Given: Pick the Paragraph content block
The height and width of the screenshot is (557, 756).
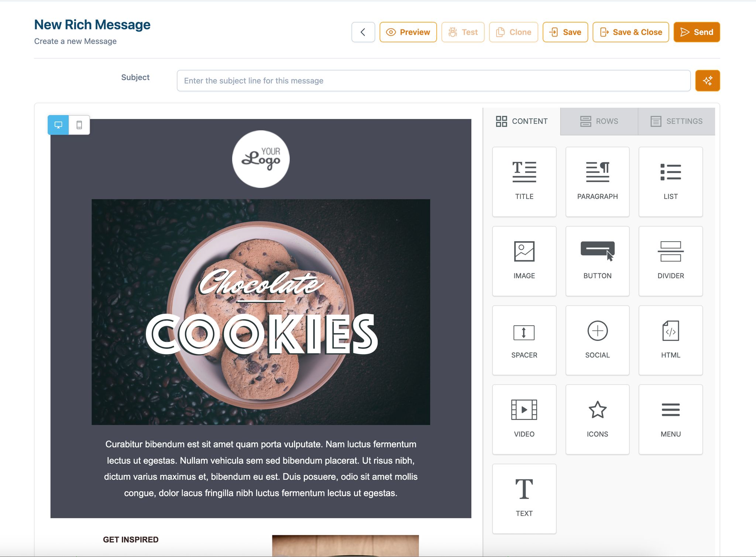Looking at the screenshot, I should [597, 182].
